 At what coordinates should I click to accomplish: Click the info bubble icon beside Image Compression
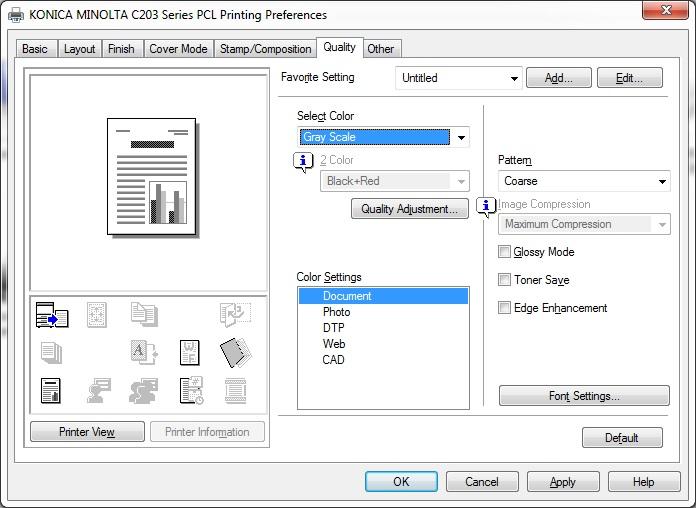486,207
